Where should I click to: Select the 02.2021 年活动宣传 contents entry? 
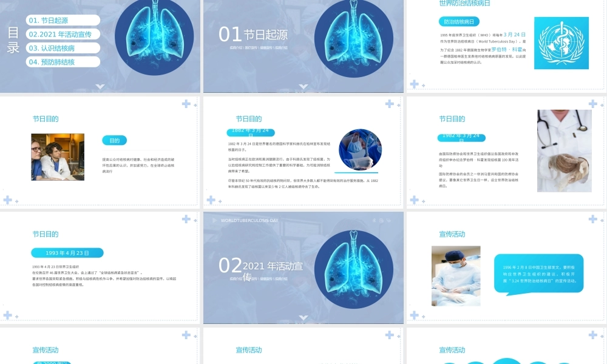coord(63,35)
